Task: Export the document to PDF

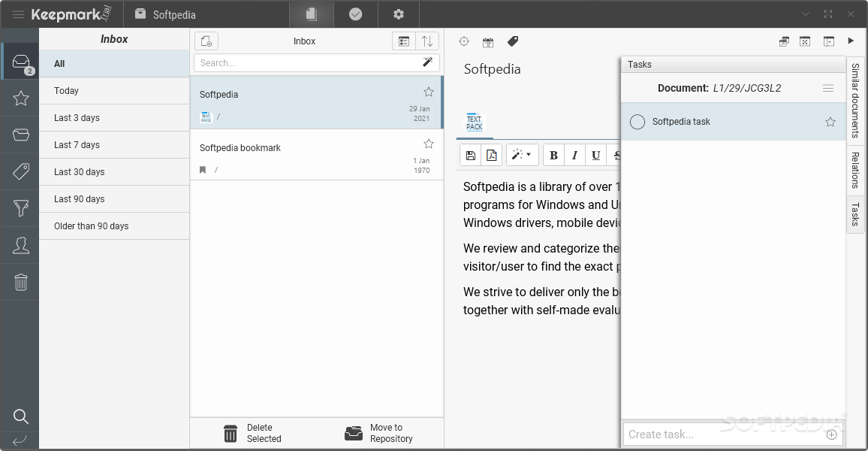Action: pos(492,155)
